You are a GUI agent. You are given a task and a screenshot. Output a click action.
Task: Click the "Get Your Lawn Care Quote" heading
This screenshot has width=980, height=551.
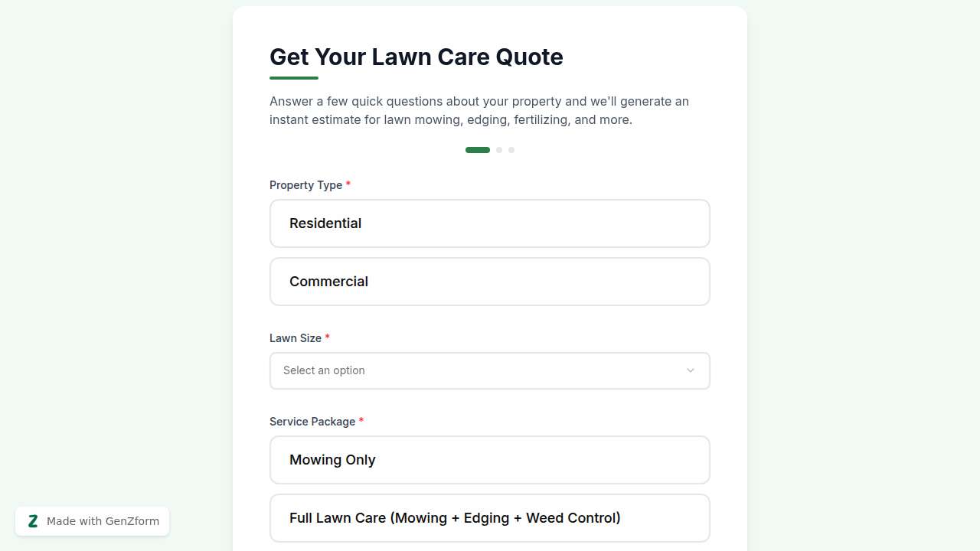click(x=416, y=57)
